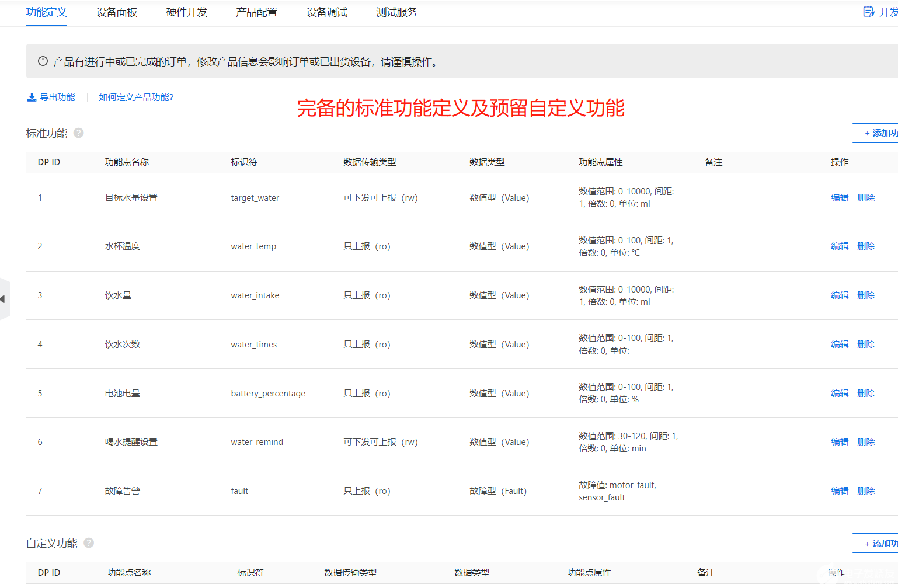Screen dimensions: 898x588
Task: Edit the 饮水量 function row
Action: (x=840, y=295)
